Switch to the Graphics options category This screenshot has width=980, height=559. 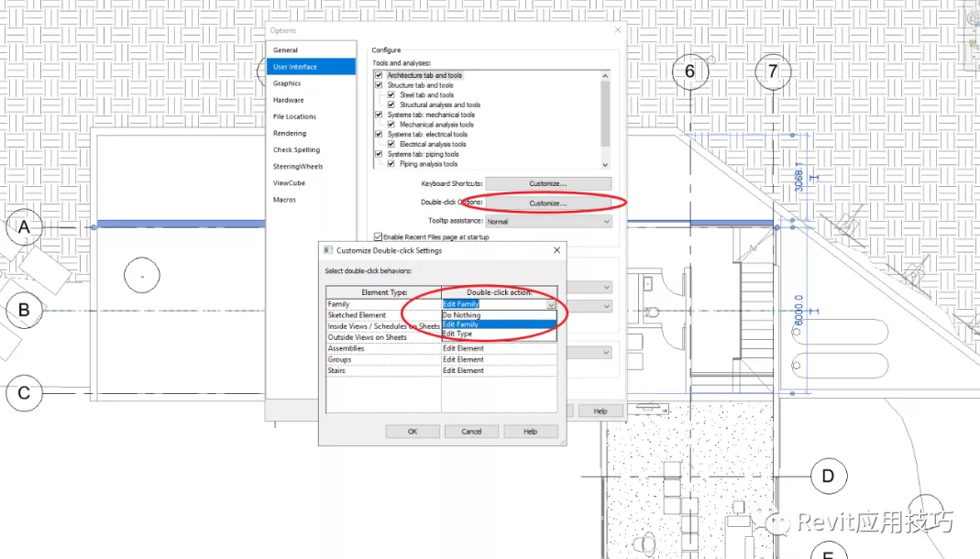(287, 83)
